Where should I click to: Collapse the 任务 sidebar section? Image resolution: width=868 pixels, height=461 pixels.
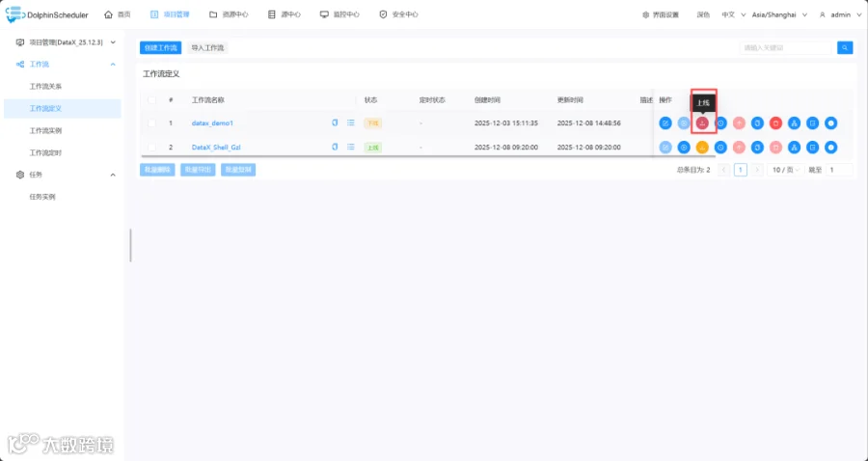(x=113, y=175)
